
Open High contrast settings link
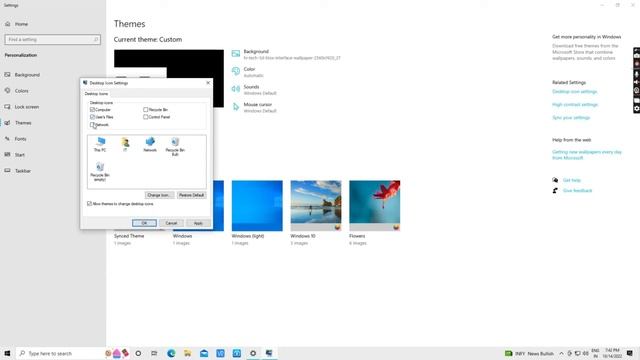tap(575, 105)
